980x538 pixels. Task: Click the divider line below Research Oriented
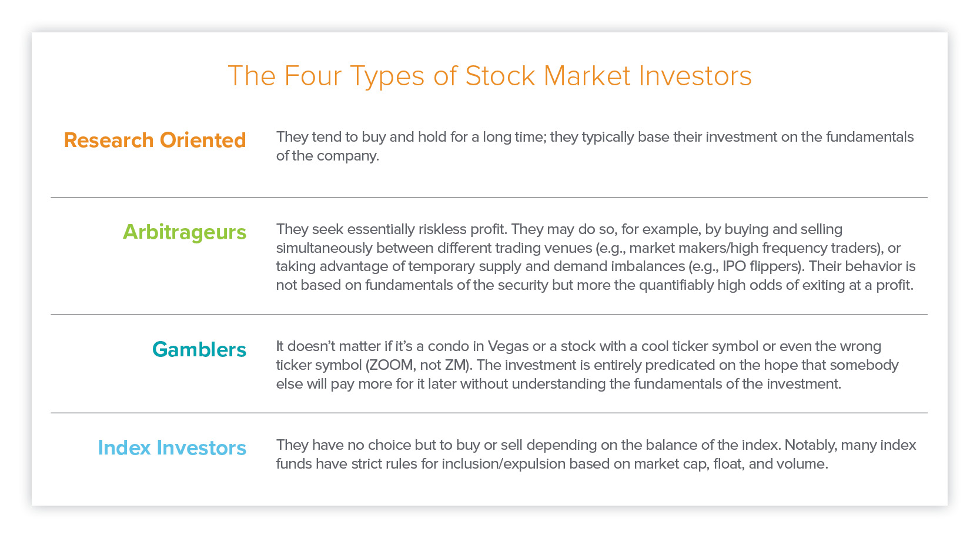[489, 198]
